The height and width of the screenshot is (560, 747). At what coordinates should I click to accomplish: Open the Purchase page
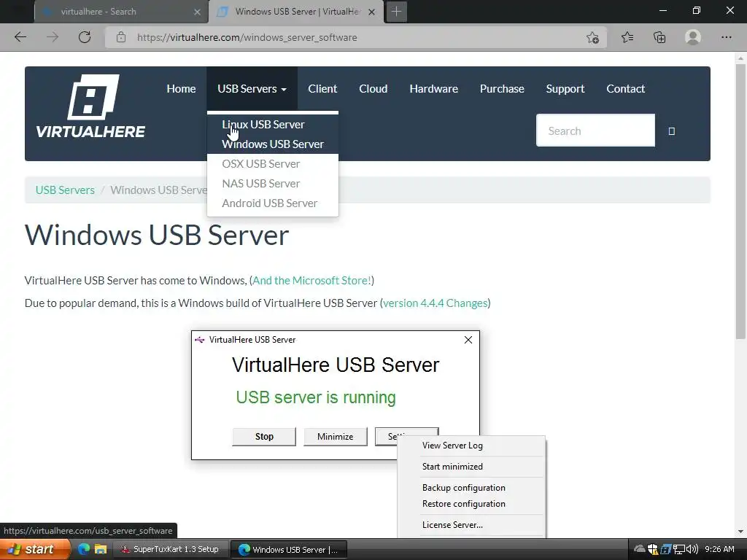pyautogui.click(x=502, y=88)
